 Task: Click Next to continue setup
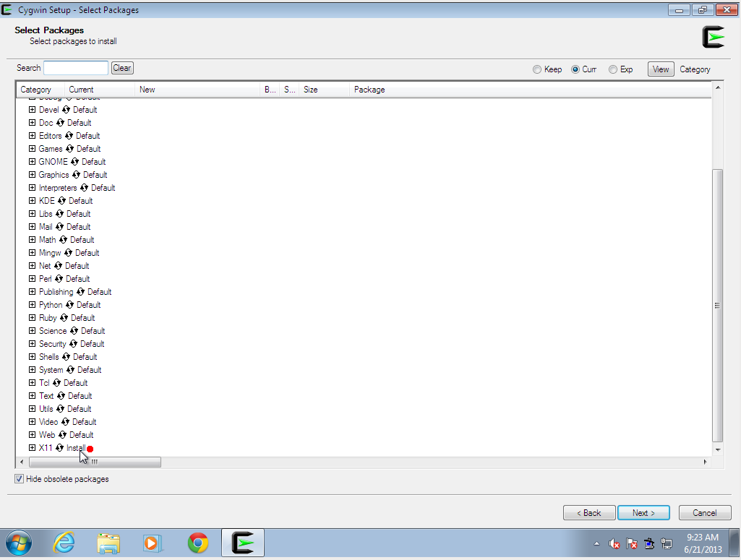tap(643, 513)
